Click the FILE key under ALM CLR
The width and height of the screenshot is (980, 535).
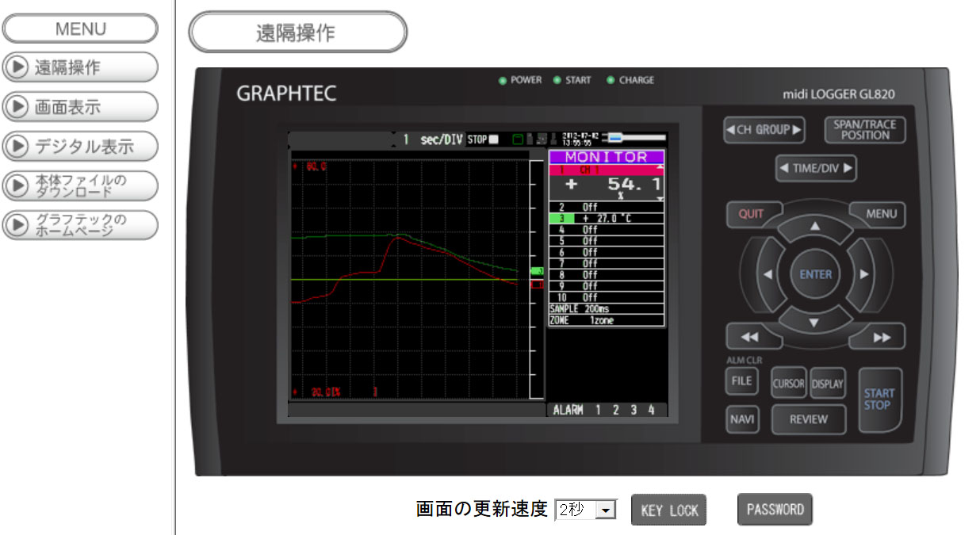tap(741, 381)
